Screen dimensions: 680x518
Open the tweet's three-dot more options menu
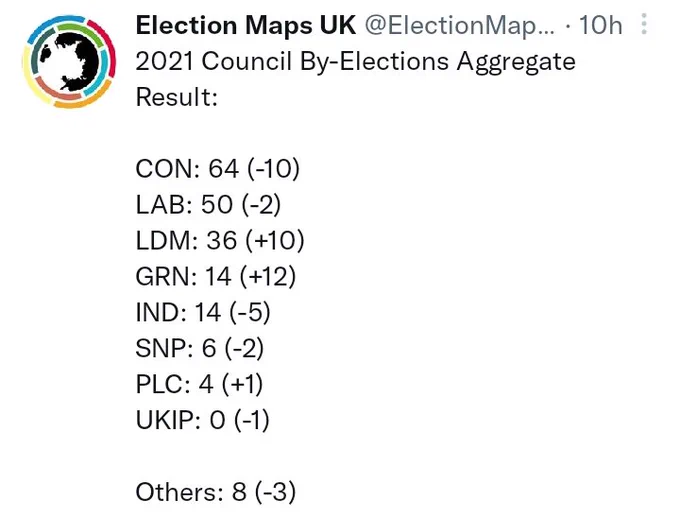pos(644,24)
